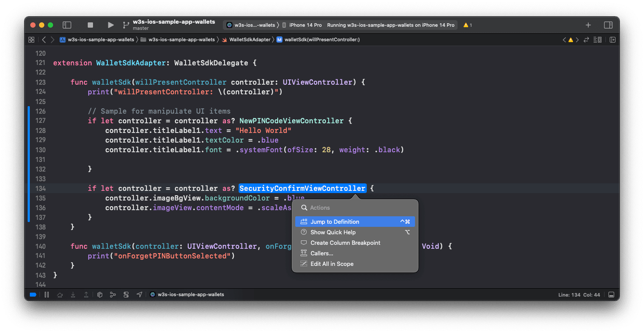The height and width of the screenshot is (333, 644).
Task: Click the plus Library button
Action: click(x=588, y=25)
